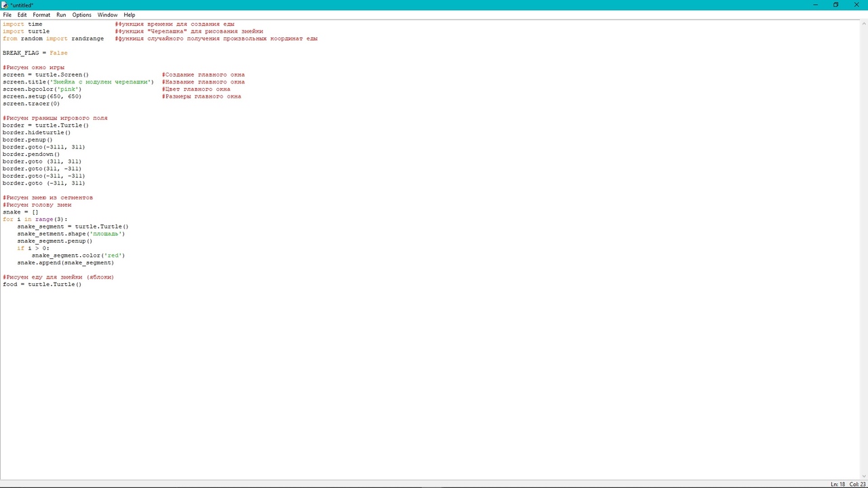Click the 'pink' string in screen.bgcolor line
Image resolution: width=868 pixels, height=488 pixels.
tap(68, 89)
